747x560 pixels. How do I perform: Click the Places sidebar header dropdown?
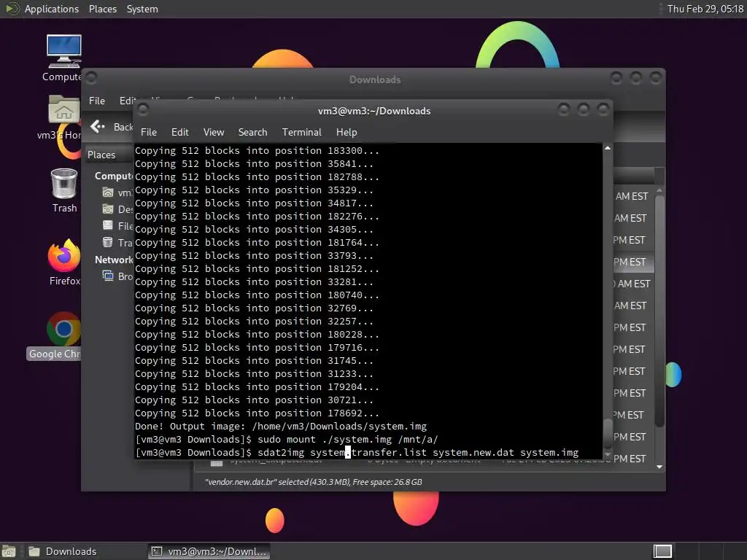pos(109,155)
